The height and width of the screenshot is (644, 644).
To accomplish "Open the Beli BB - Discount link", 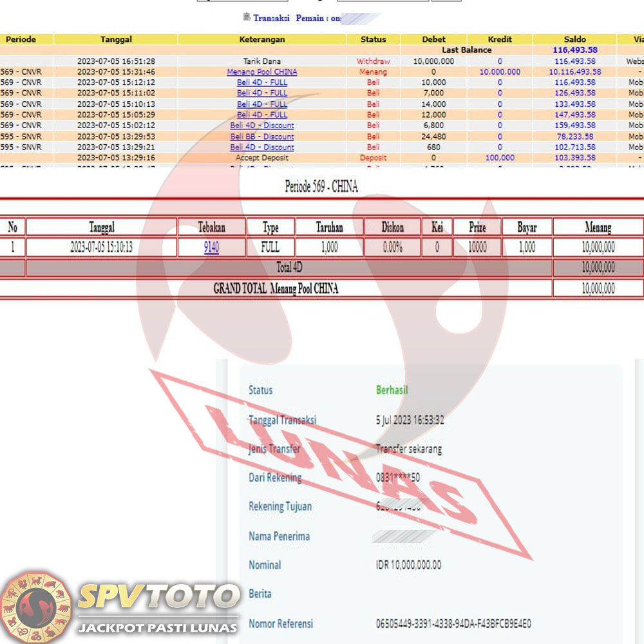I will click(x=262, y=137).
